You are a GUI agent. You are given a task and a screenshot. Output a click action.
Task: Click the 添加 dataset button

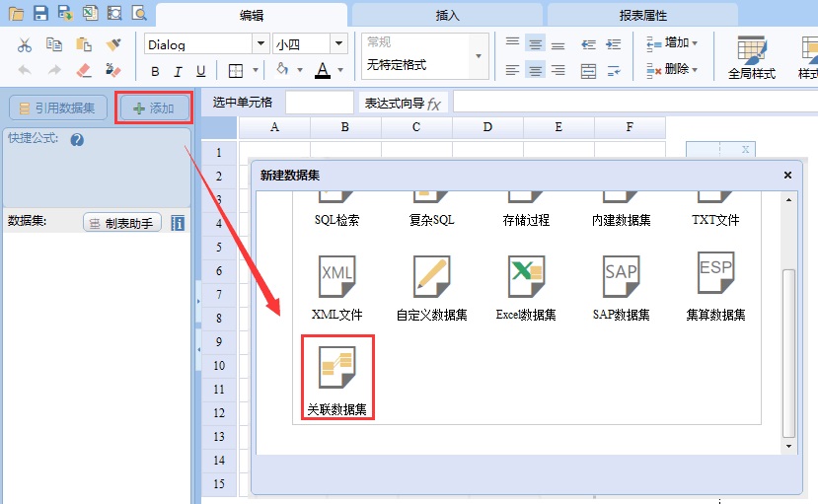pos(153,108)
